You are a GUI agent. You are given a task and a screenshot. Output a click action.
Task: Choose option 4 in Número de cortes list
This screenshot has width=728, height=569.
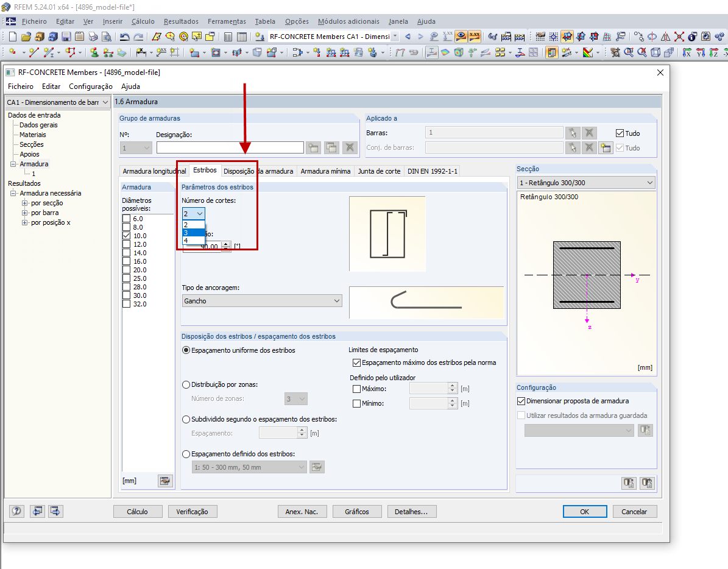click(x=194, y=241)
